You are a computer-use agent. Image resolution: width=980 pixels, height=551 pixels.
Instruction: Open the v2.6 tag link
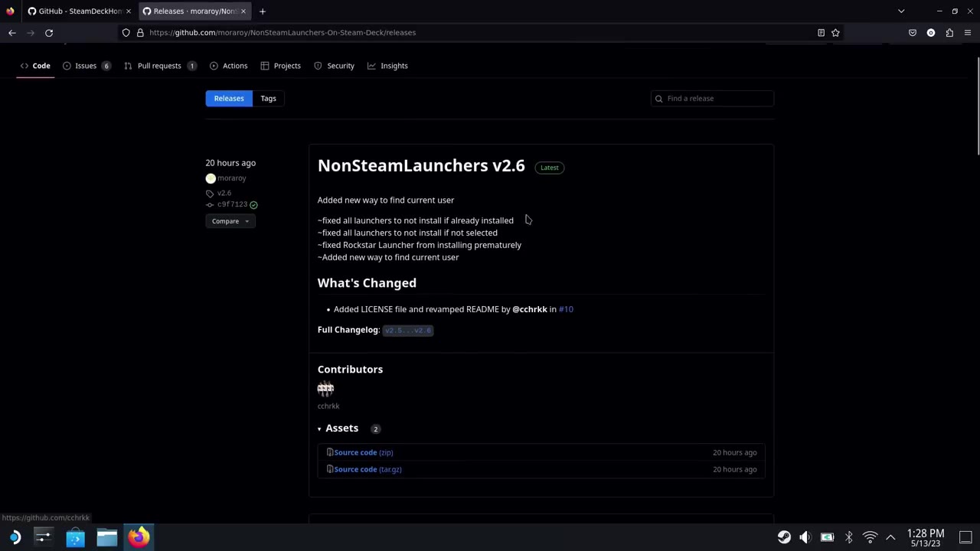click(224, 194)
